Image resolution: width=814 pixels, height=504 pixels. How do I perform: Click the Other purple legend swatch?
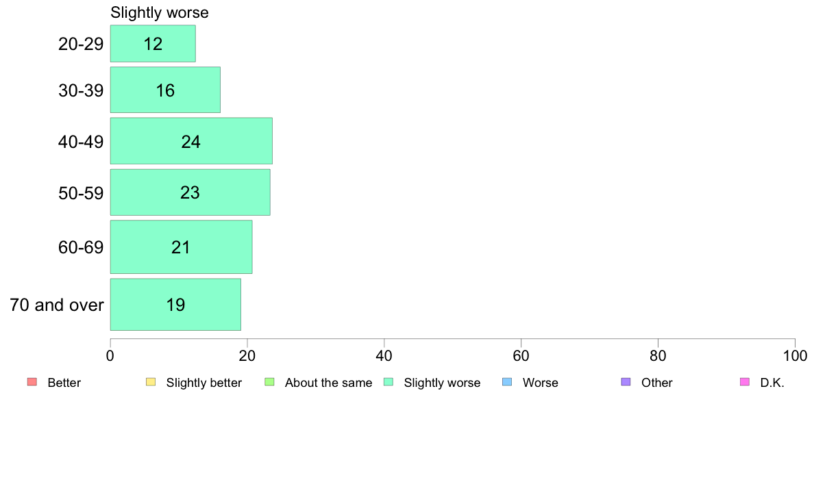tap(626, 382)
